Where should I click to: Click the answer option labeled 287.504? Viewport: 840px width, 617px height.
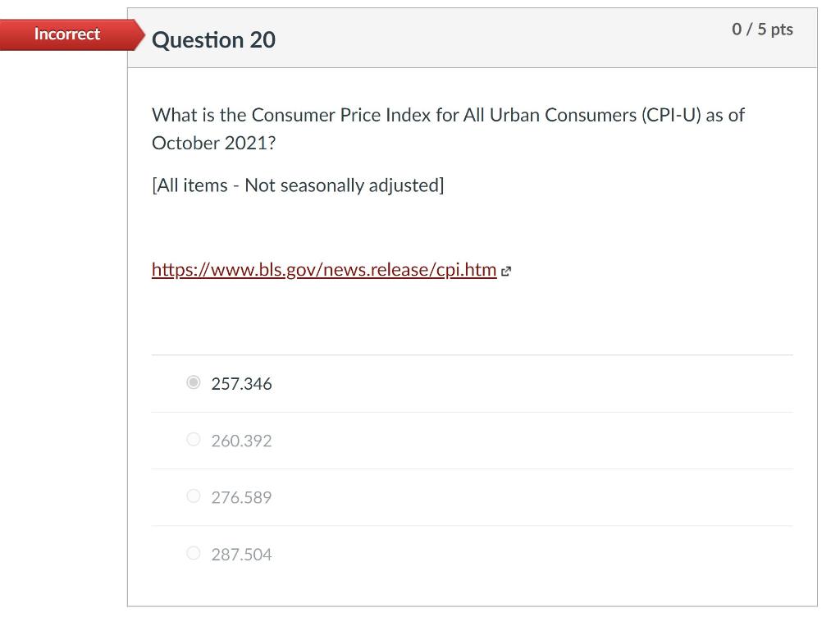[241, 554]
